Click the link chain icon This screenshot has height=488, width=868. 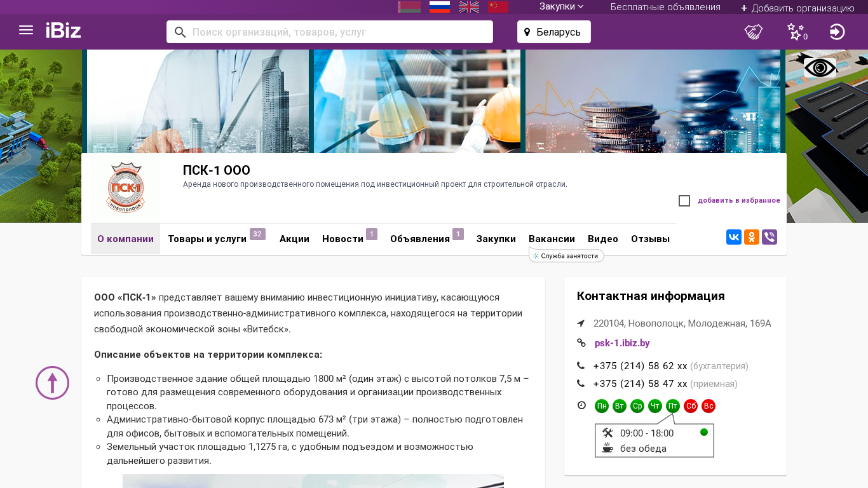[x=581, y=343]
